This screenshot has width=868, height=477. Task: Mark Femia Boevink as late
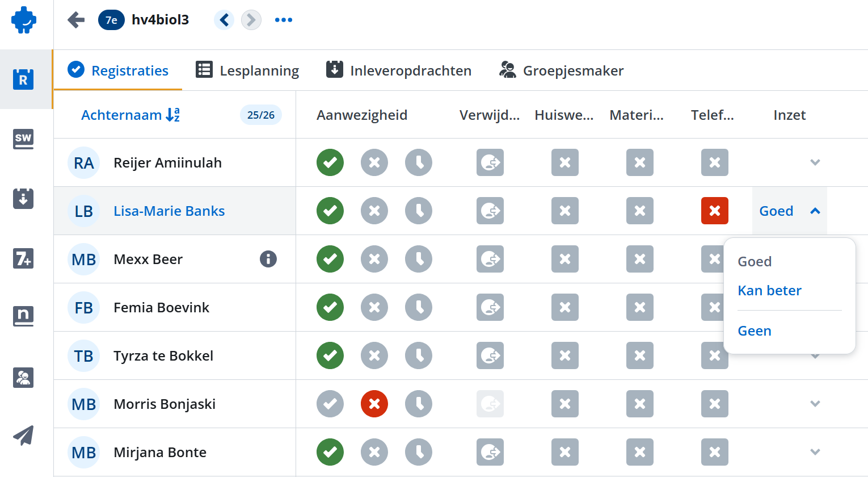pyautogui.click(x=419, y=307)
